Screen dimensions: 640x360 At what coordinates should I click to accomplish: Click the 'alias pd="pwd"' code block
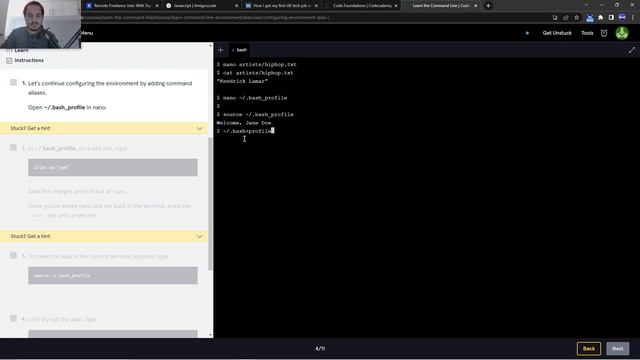113,167
